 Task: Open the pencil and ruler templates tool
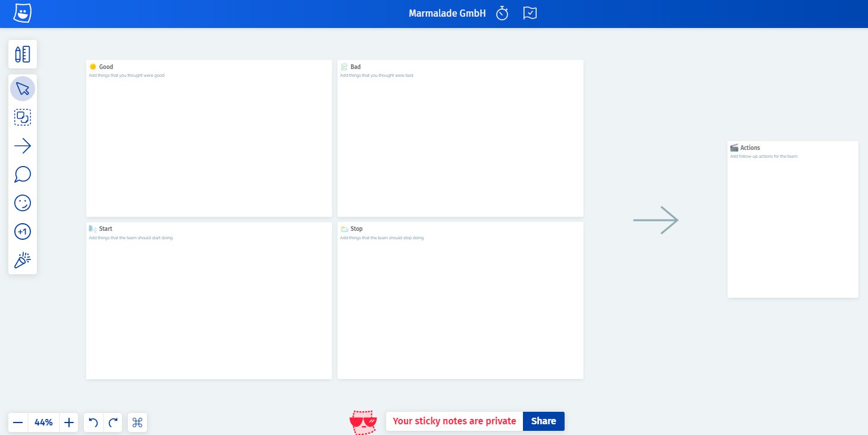[x=23, y=54]
